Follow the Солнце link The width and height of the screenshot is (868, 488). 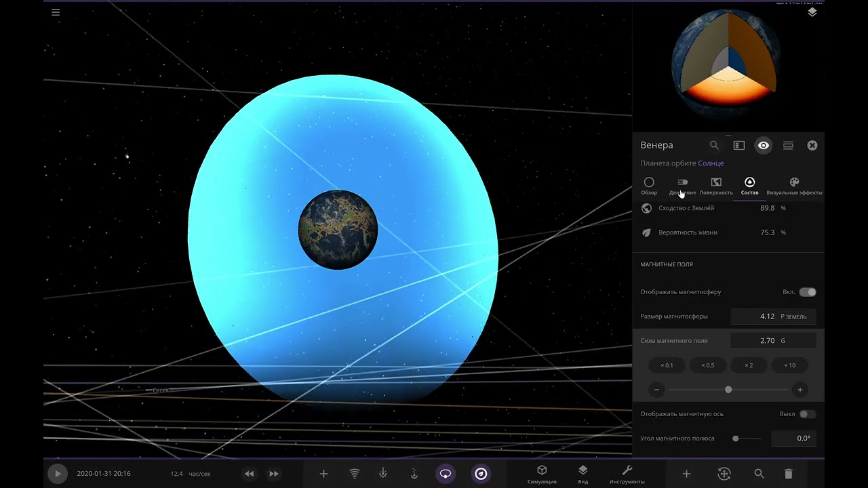(x=711, y=163)
